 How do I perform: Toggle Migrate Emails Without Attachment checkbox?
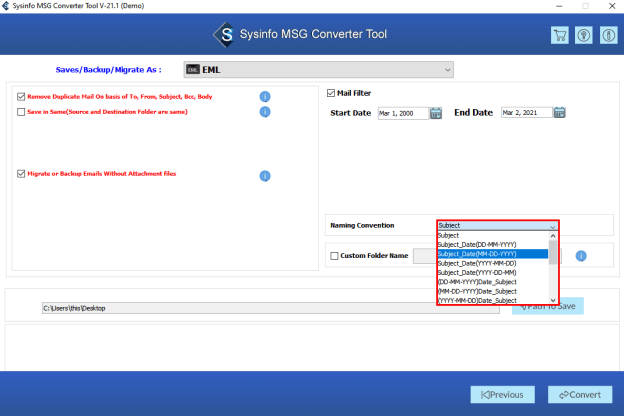tap(21, 174)
